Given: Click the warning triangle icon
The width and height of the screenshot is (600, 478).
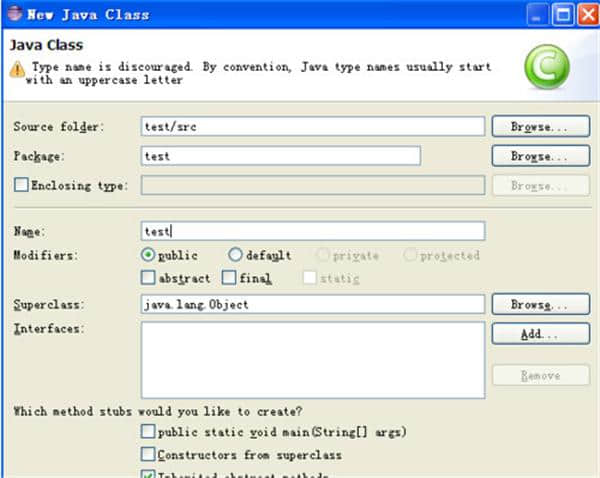Looking at the screenshot, I should tap(17, 70).
